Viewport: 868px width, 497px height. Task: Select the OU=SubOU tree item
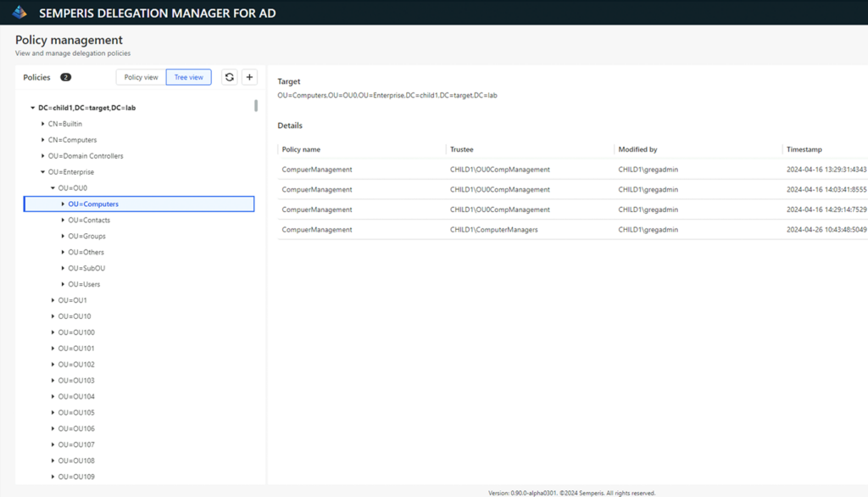pos(86,268)
